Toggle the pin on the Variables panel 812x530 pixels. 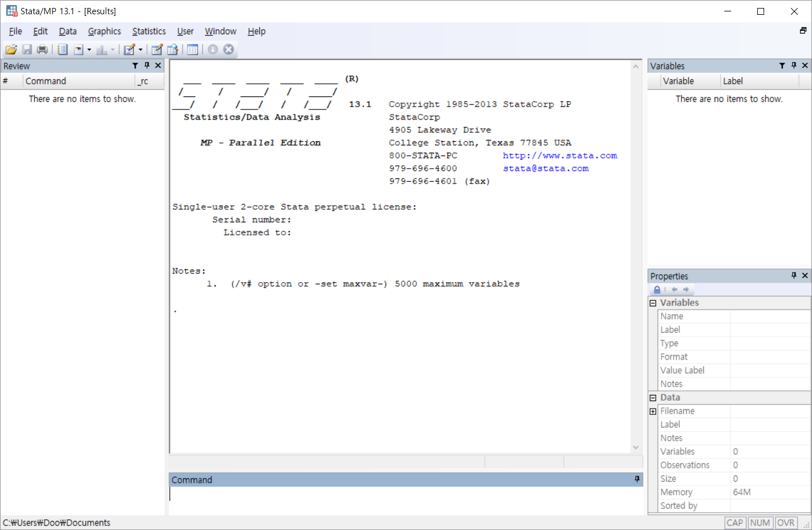point(794,66)
